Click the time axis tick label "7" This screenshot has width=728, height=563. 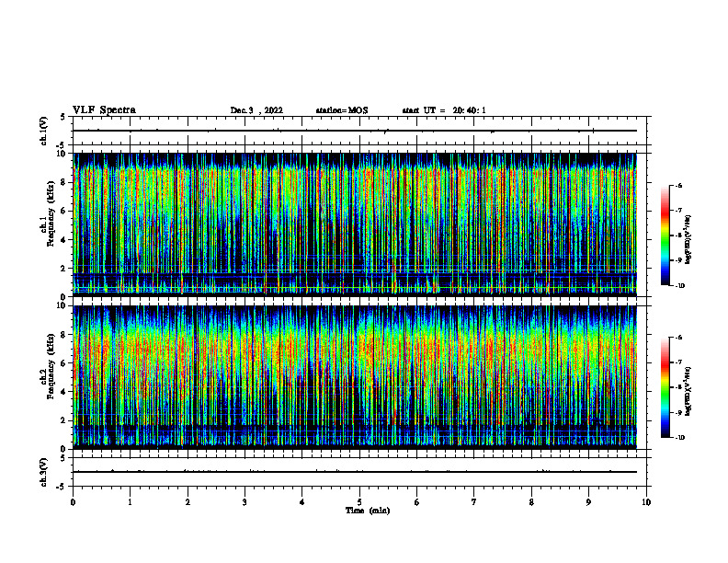coord(474,502)
